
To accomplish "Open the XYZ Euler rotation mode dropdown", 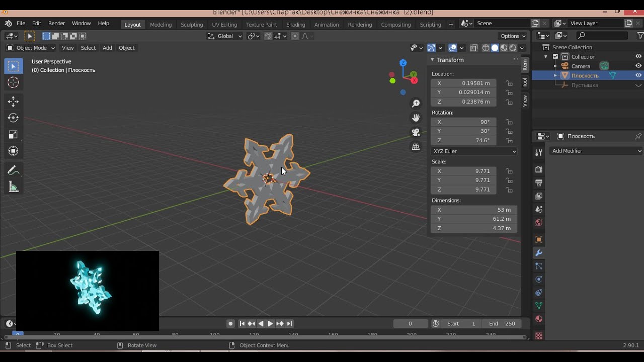I will click(474, 151).
